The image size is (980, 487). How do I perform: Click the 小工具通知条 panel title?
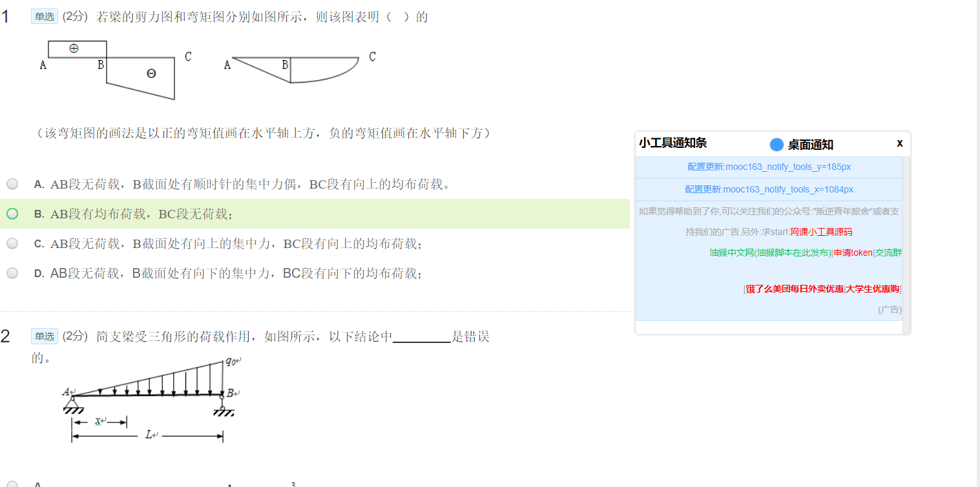(x=672, y=143)
